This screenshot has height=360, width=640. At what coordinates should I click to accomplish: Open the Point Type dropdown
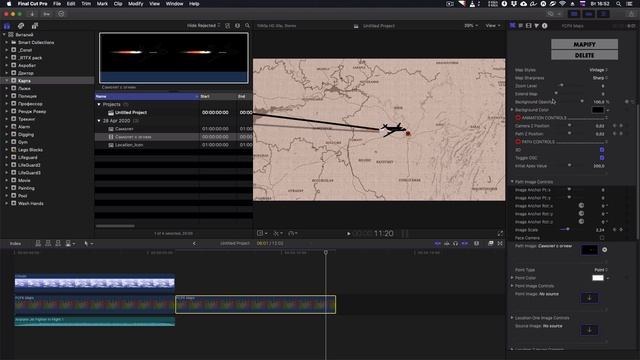pyautogui.click(x=601, y=270)
